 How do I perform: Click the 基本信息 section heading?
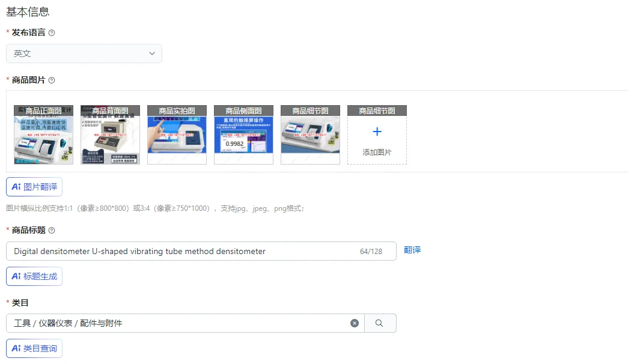pyautogui.click(x=28, y=12)
